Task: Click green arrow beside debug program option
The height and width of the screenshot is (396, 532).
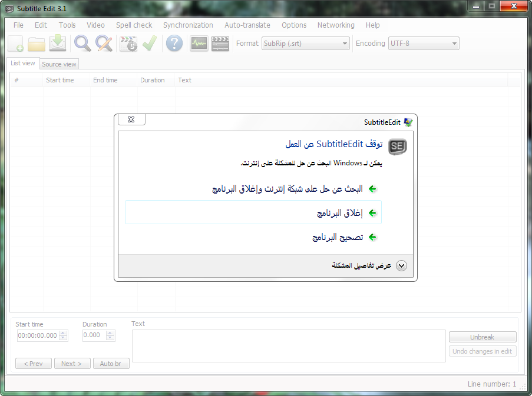Action: 372,237
